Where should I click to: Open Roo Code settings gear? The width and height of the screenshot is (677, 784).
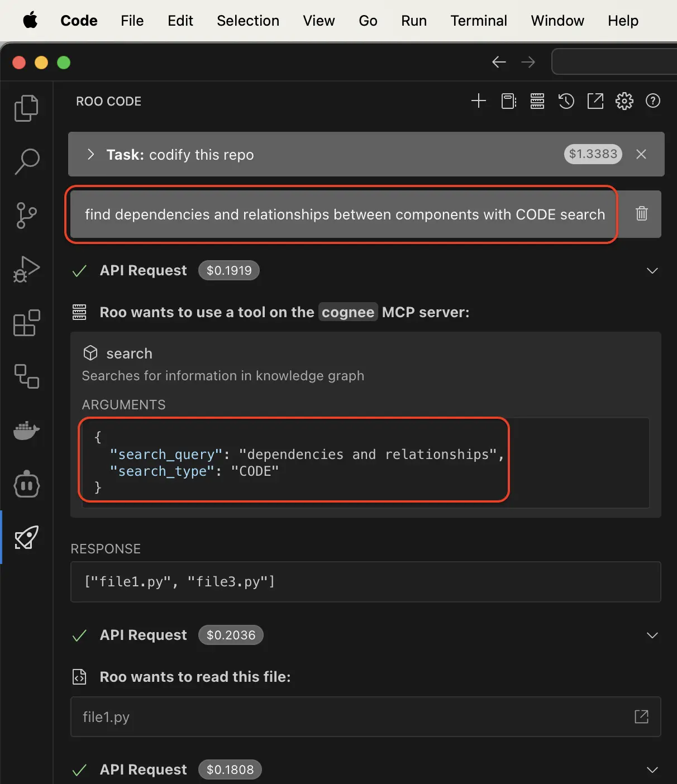[x=624, y=101]
